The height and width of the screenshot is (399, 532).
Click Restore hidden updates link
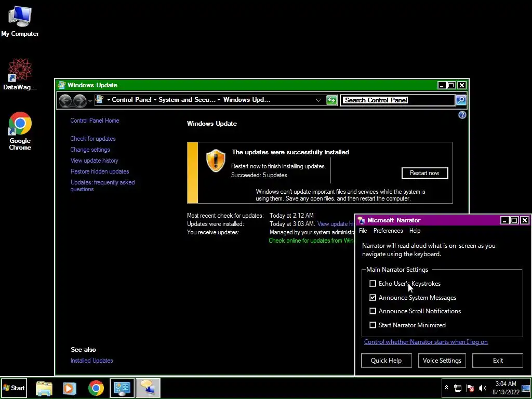point(100,171)
